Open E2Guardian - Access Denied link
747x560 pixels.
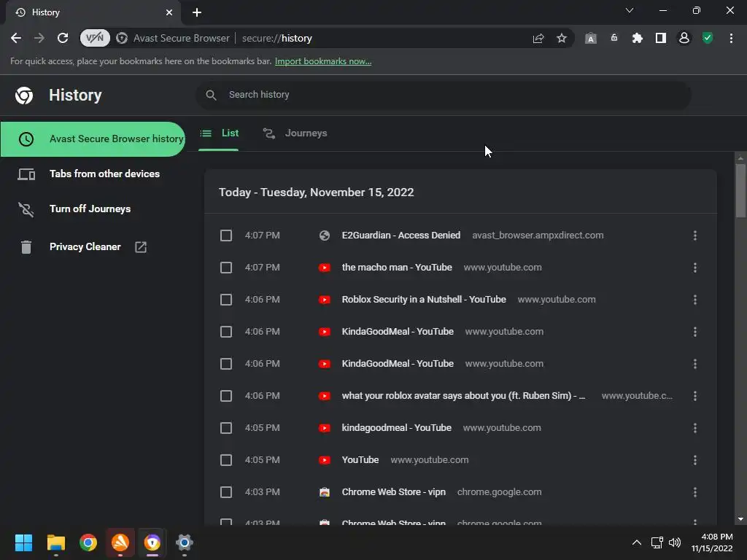click(401, 236)
